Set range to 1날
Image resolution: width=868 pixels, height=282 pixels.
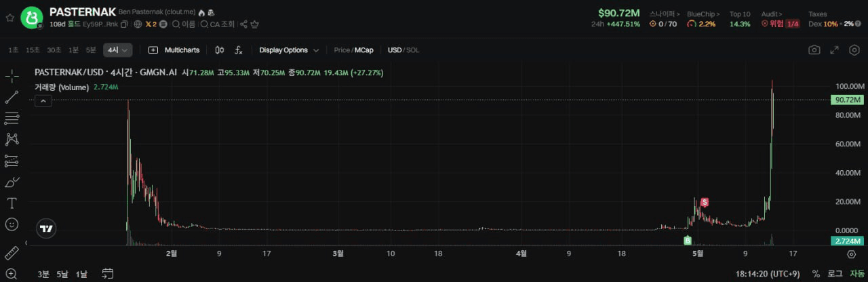pyautogui.click(x=81, y=274)
